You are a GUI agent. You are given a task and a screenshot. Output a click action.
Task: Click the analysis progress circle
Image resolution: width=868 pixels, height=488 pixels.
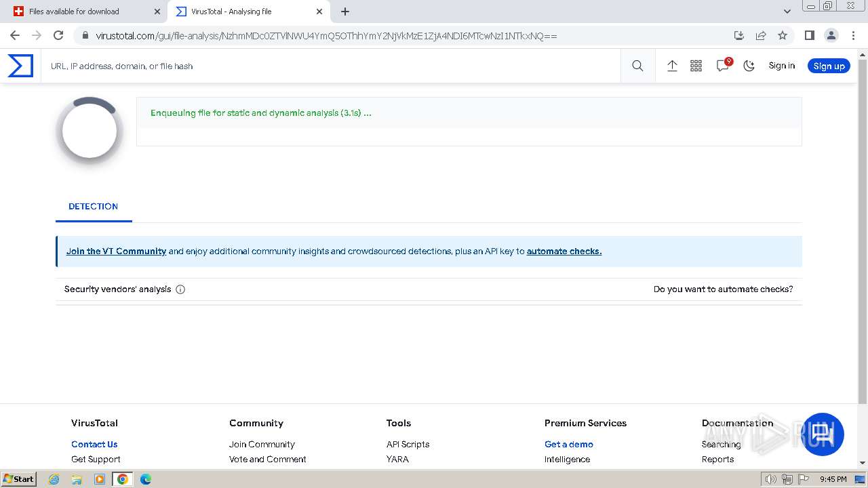(90, 131)
